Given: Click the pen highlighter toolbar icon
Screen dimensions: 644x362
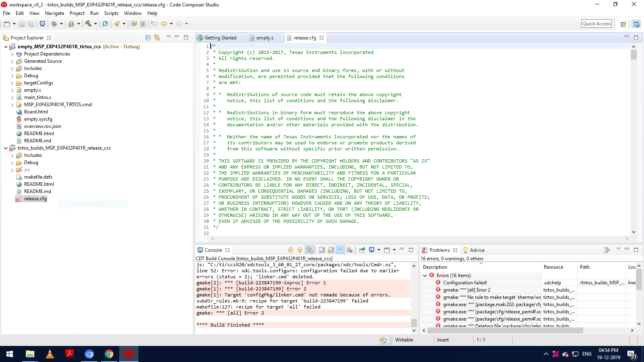Looking at the screenshot, I should tap(117, 24).
